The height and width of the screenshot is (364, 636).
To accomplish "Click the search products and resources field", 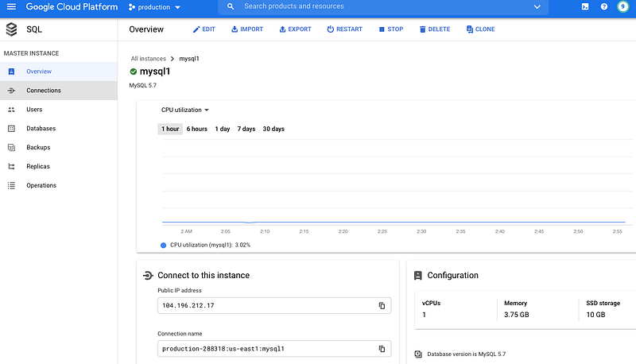I will tap(382, 7).
